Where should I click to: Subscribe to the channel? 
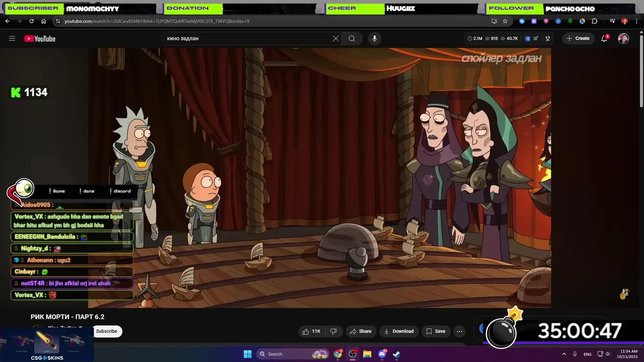point(107,331)
